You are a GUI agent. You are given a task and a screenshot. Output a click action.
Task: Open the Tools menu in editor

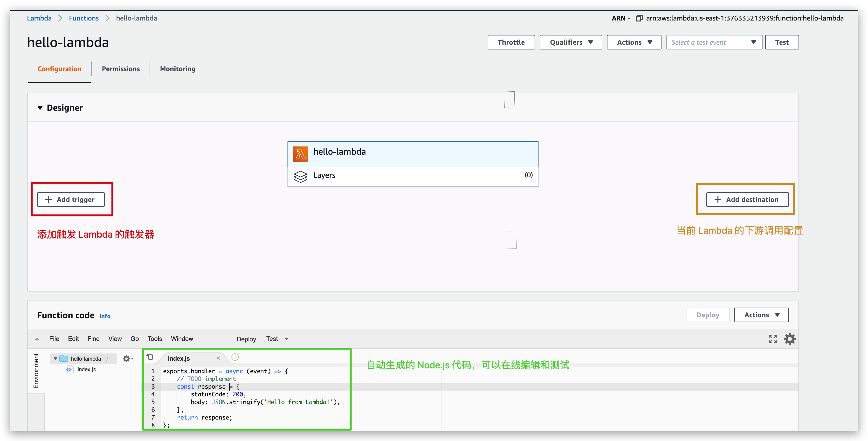coord(155,339)
